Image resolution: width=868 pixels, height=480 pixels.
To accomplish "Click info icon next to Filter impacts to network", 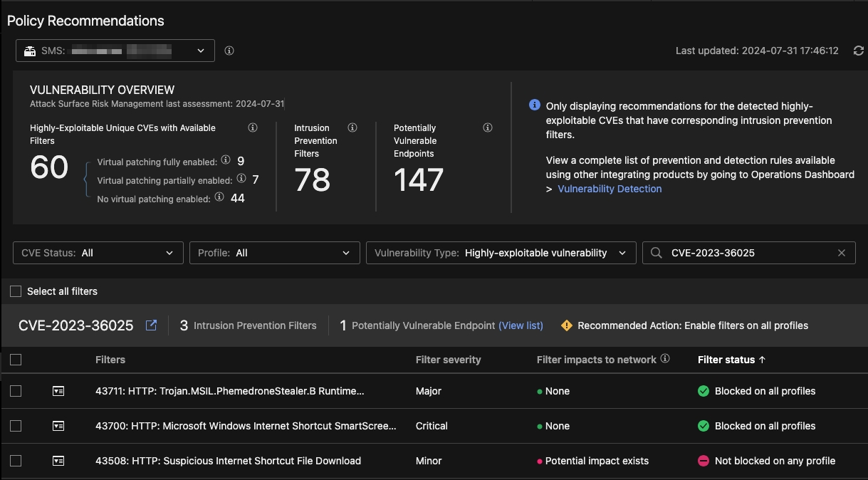I will pyautogui.click(x=665, y=359).
